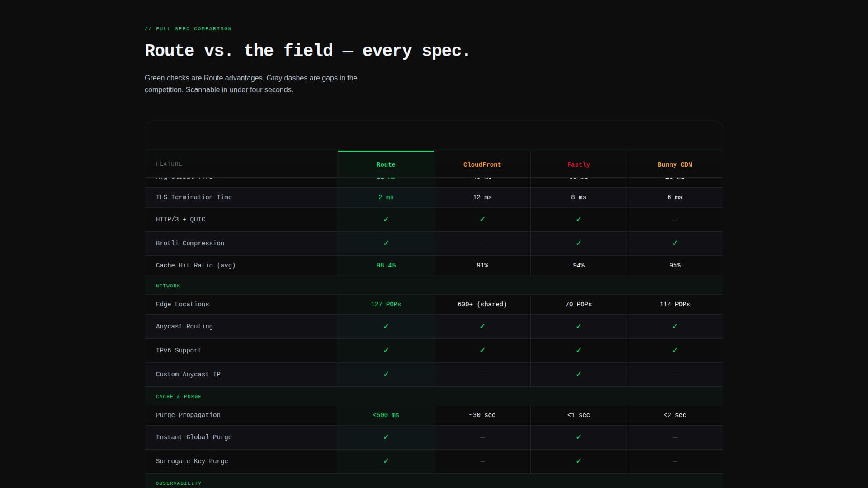The width and height of the screenshot is (868, 488).
Task: Select the 'HTTP/3 + QUIC' row label
Action: pos(180,220)
